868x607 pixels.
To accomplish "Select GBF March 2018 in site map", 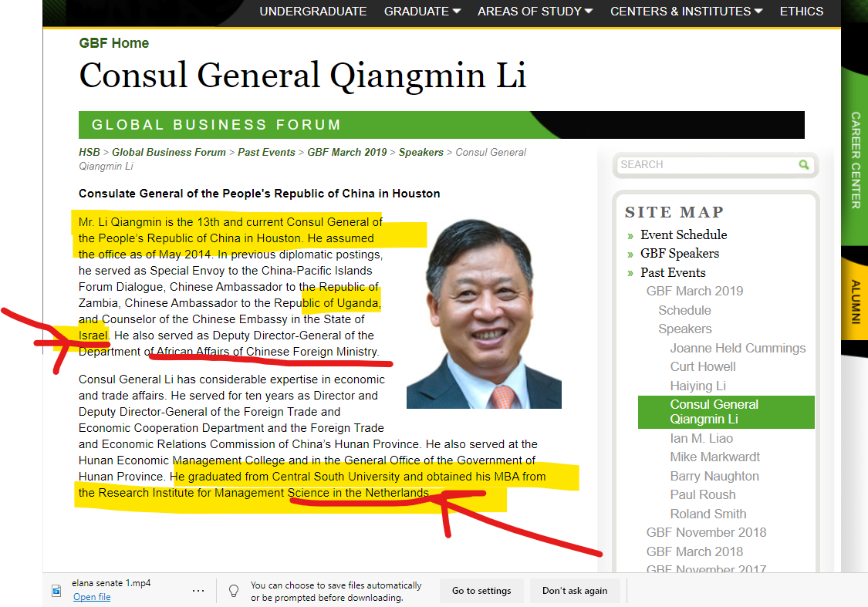I will click(694, 551).
